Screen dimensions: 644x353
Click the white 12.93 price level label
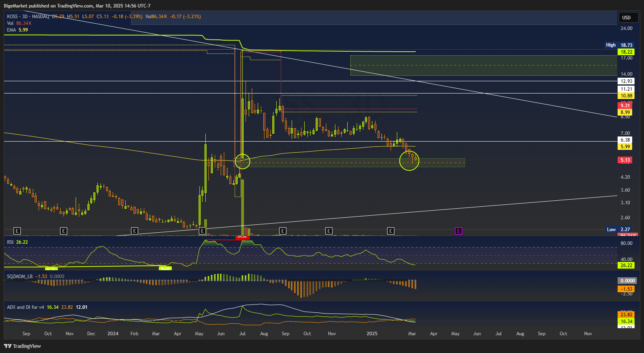(x=626, y=81)
